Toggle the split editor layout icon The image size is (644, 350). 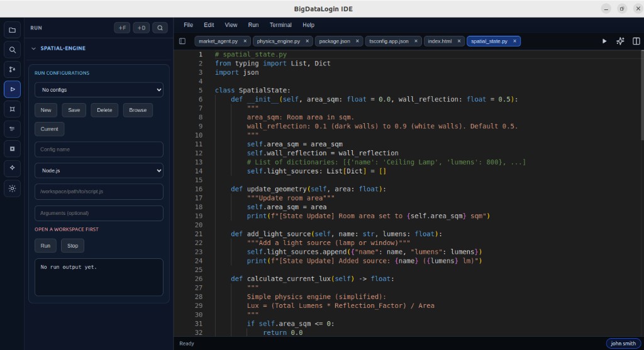click(x=636, y=41)
